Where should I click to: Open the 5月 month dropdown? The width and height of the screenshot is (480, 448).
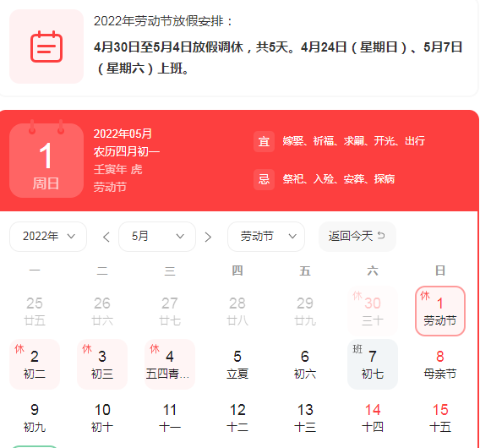coord(157,237)
